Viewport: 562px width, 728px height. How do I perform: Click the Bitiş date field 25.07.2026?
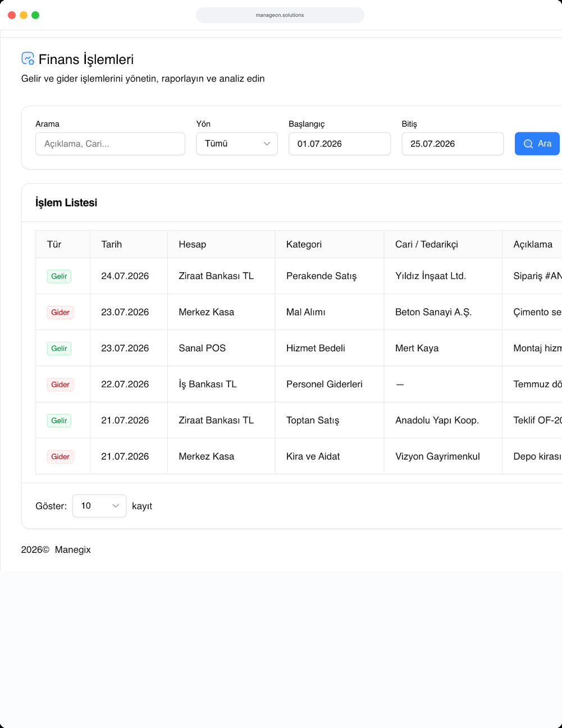click(453, 144)
